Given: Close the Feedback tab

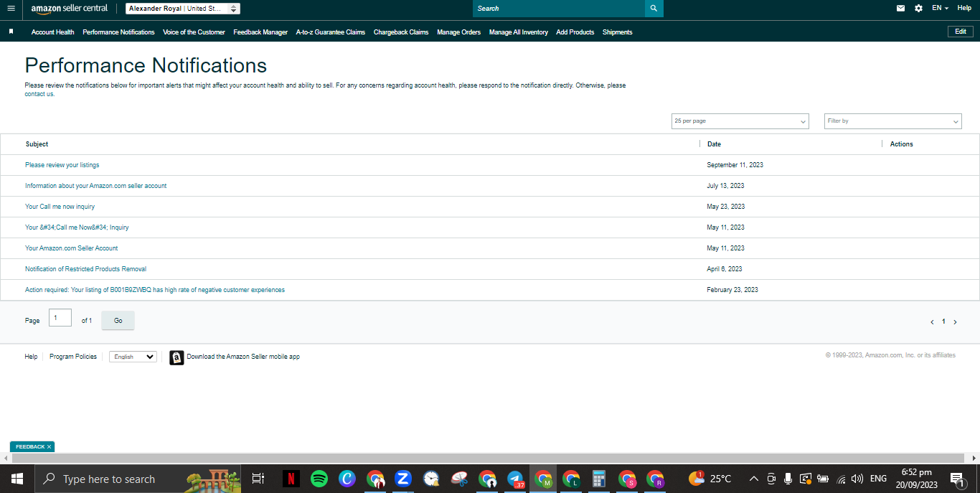Looking at the screenshot, I should [49, 446].
